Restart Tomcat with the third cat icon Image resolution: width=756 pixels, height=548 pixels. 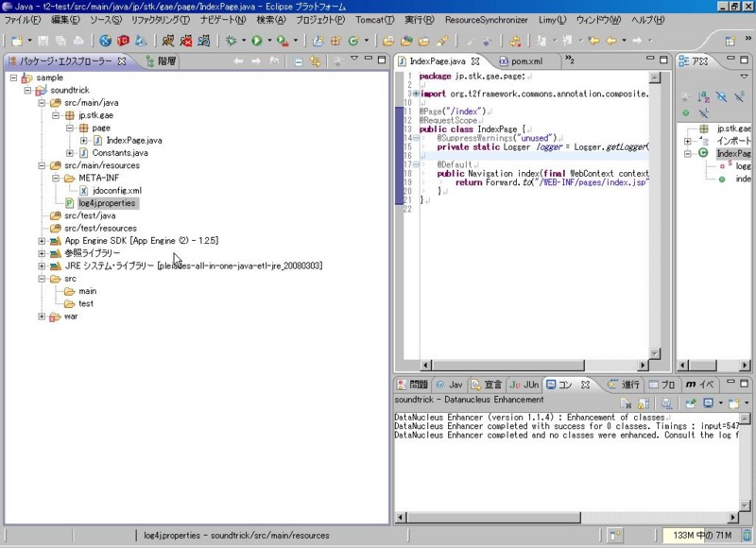pyautogui.click(x=203, y=41)
